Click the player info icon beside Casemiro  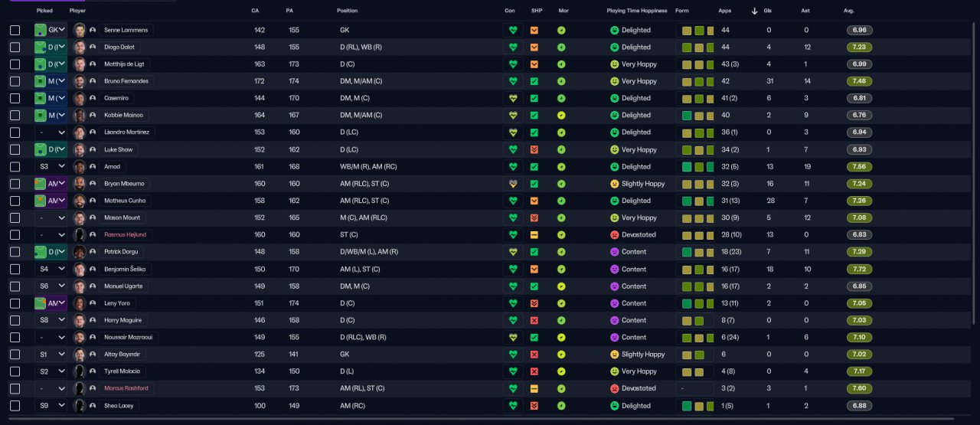pos(93,99)
